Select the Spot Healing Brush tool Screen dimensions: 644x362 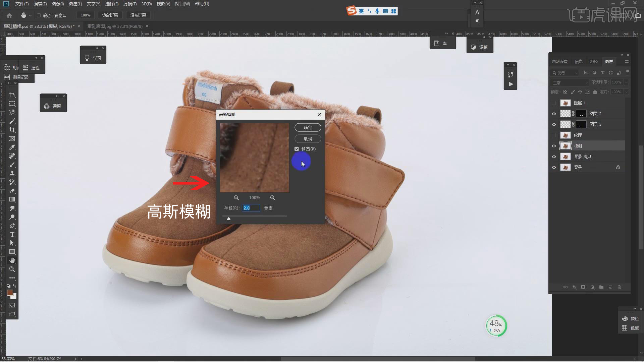pyautogui.click(x=12, y=156)
